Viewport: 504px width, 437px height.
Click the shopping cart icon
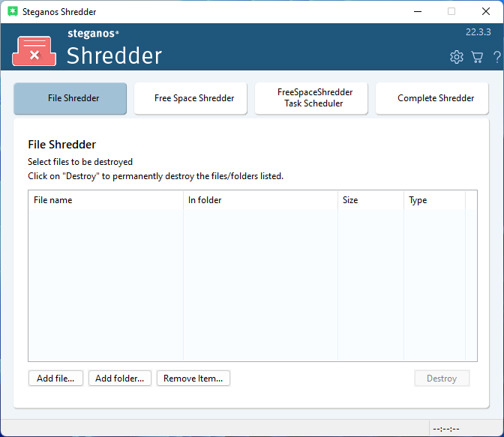point(477,57)
